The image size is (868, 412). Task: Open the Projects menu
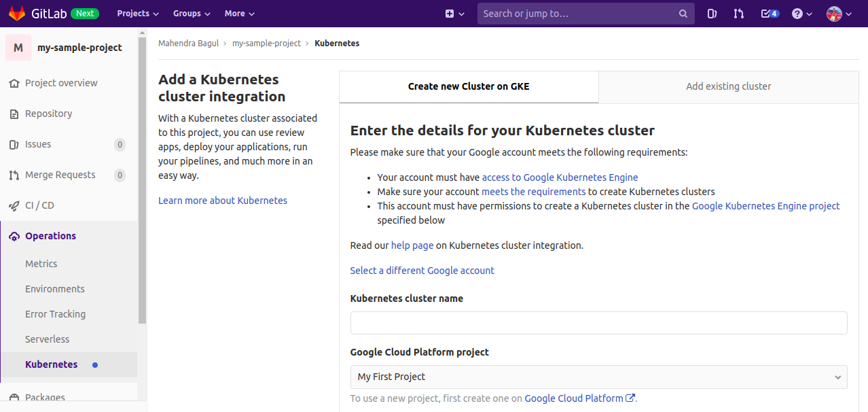point(138,14)
